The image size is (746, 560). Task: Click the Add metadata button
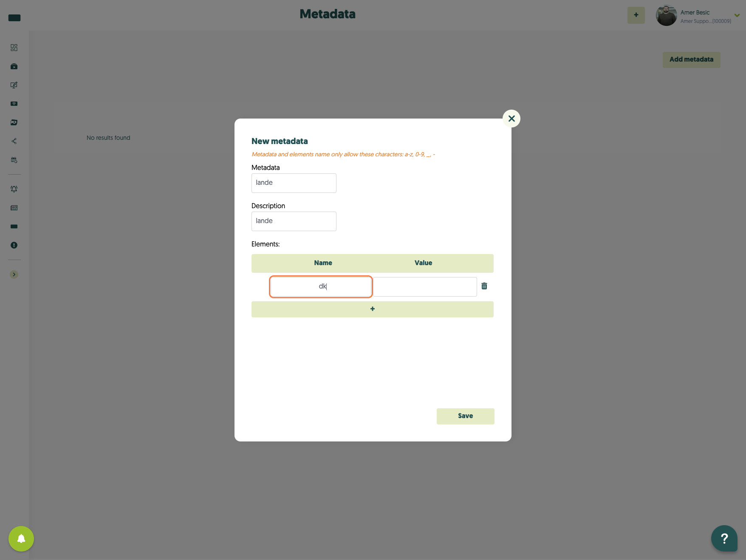pos(691,59)
